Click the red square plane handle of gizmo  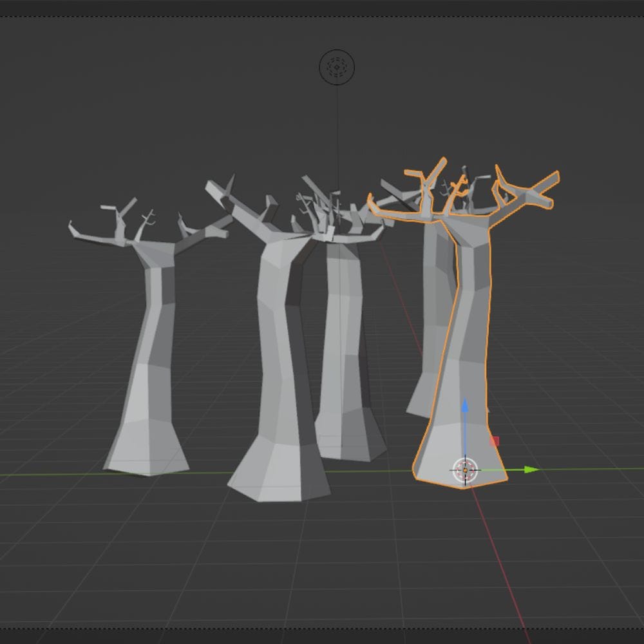click(495, 441)
